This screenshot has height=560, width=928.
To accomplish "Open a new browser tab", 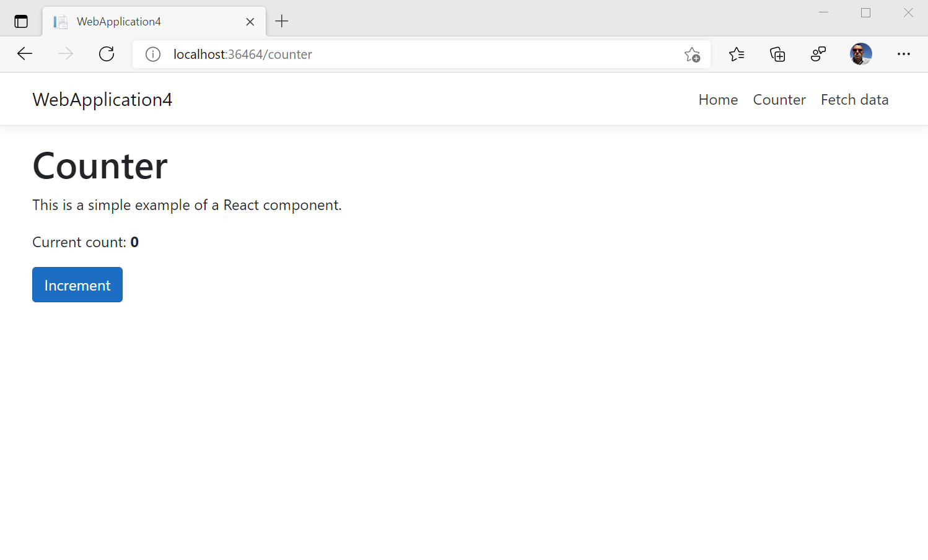I will (x=282, y=20).
